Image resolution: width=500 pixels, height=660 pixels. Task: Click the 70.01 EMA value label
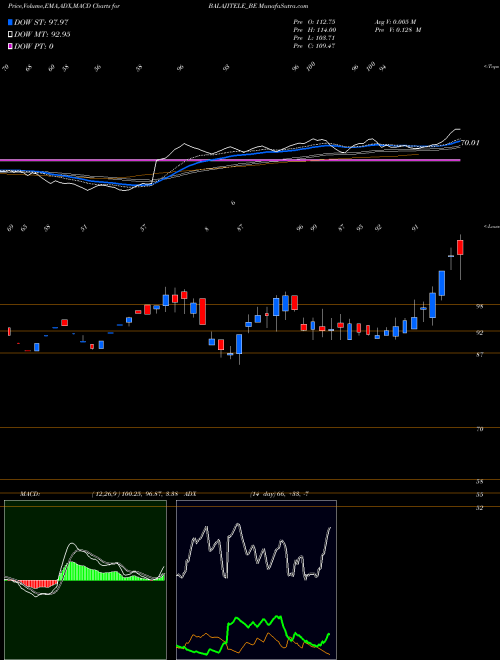tap(470, 143)
